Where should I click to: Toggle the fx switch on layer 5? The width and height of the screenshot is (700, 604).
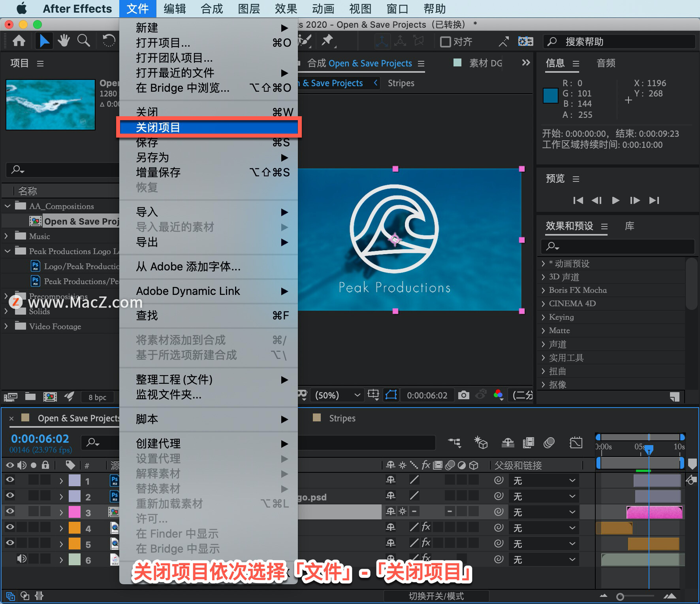pyautogui.click(x=426, y=543)
